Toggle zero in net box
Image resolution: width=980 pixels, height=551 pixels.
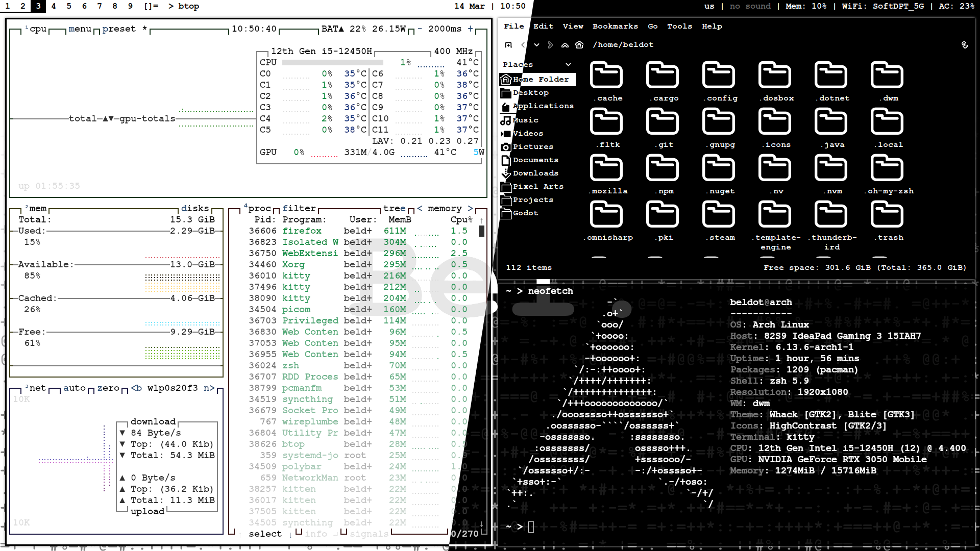click(x=108, y=388)
